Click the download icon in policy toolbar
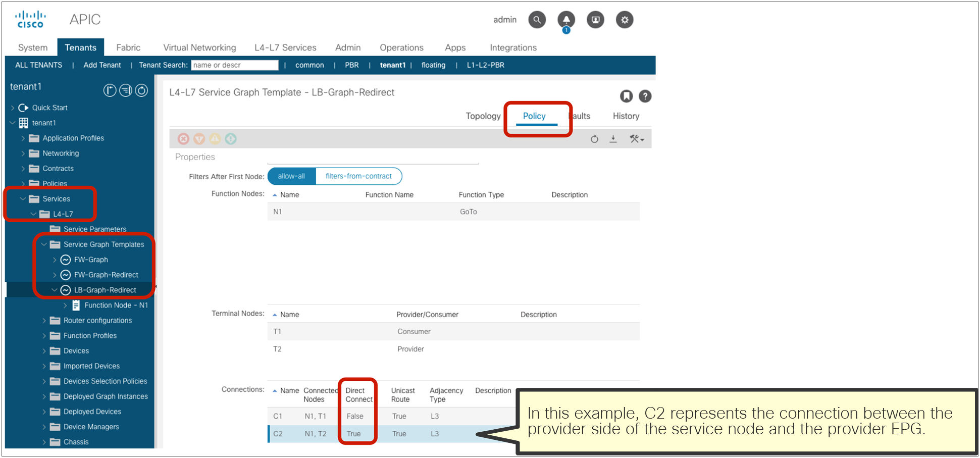 click(x=613, y=139)
